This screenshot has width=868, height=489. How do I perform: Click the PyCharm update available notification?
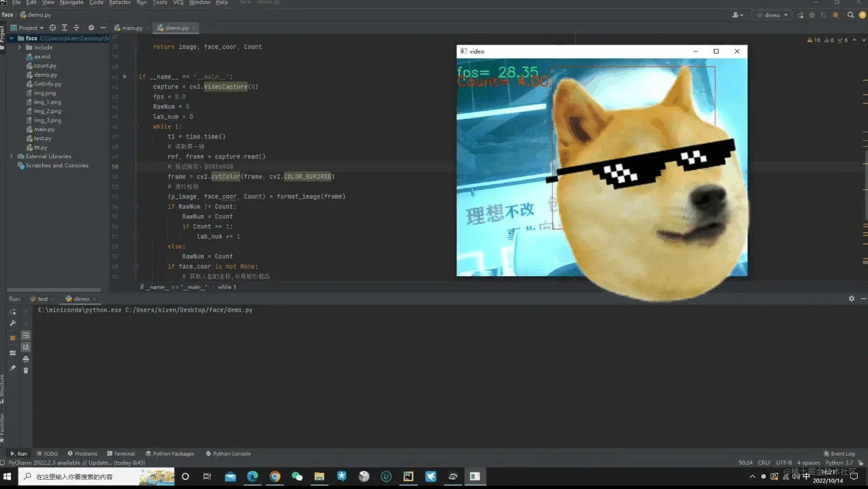pyautogui.click(x=77, y=462)
